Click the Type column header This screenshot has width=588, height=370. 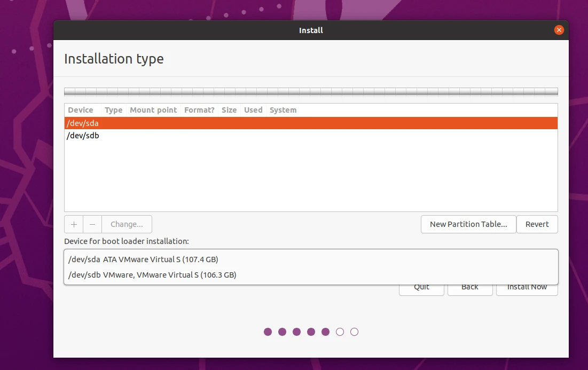coord(113,110)
